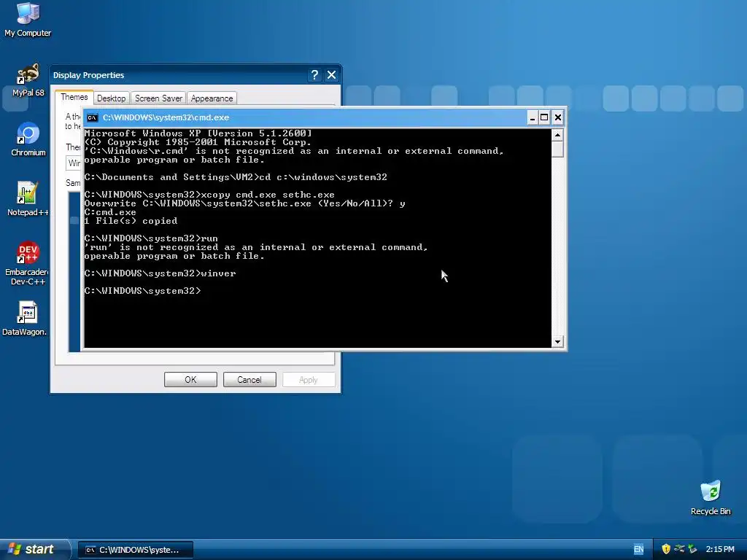Image resolution: width=747 pixels, height=560 pixels.
Task: Click the 'cd c:\windows\system32' command line
Action: (x=236, y=177)
